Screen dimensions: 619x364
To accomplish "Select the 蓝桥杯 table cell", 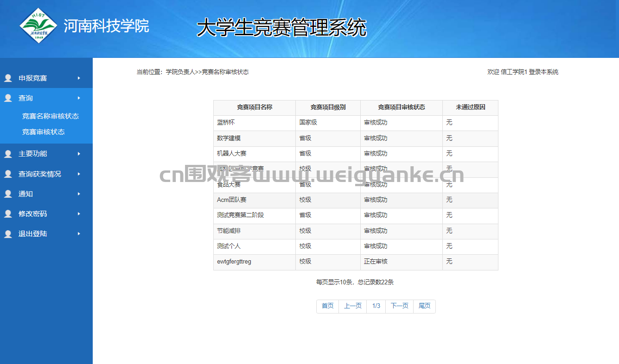I will point(255,123).
